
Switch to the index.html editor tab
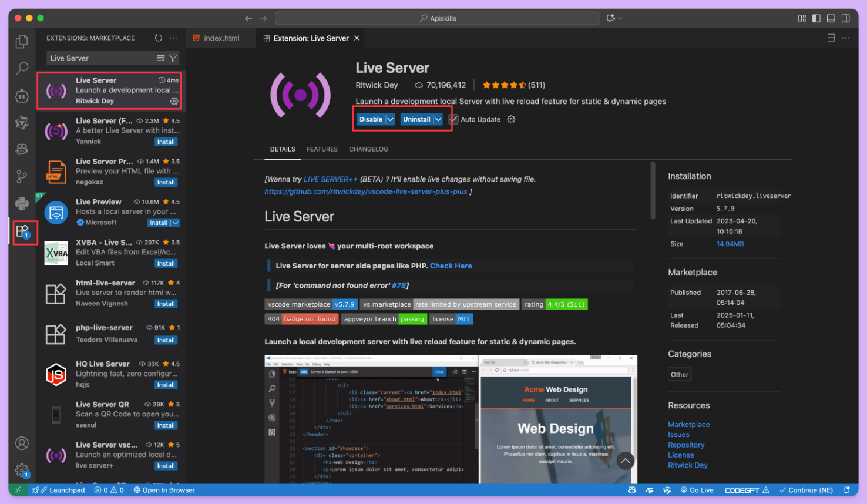220,38
